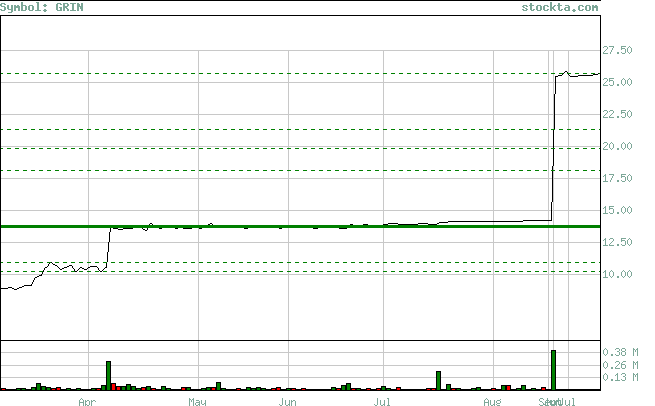The image size is (655, 406).
Task: Click the 20.00 price axis label
Action: pyautogui.click(x=617, y=146)
